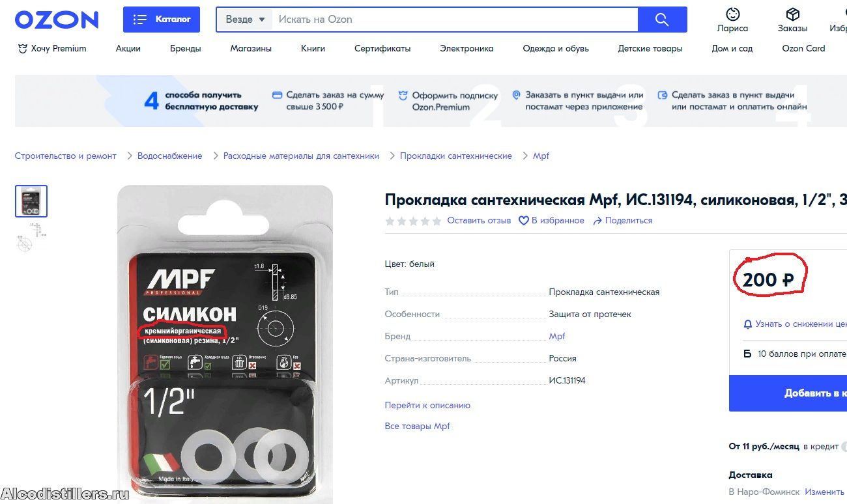Open the Лариса profile icon
847x504 pixels.
733,14
